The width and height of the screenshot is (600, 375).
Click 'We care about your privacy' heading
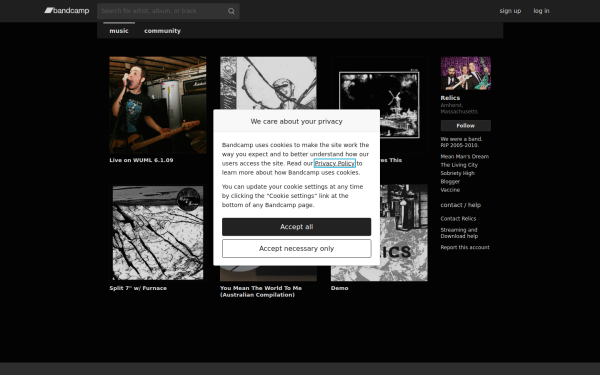(x=297, y=121)
